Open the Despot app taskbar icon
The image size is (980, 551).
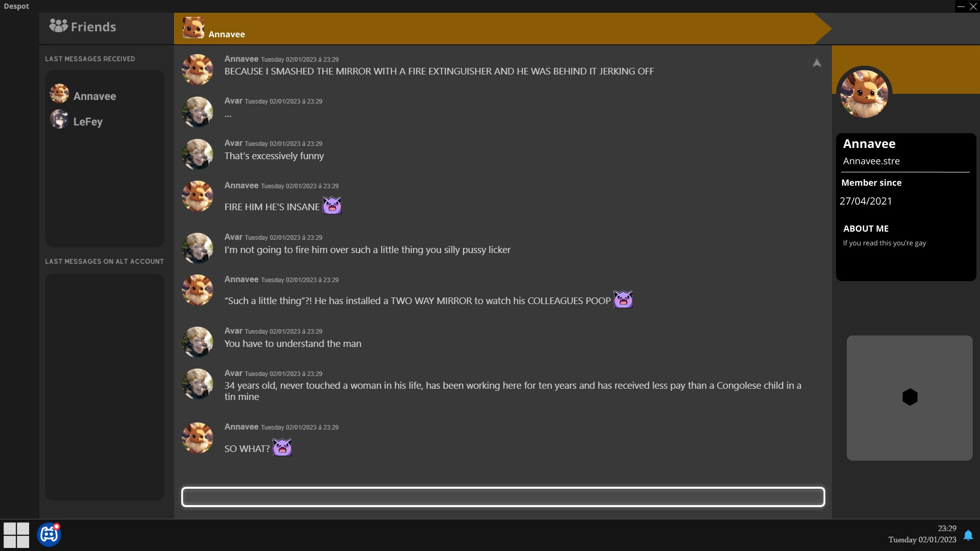pyautogui.click(x=49, y=535)
